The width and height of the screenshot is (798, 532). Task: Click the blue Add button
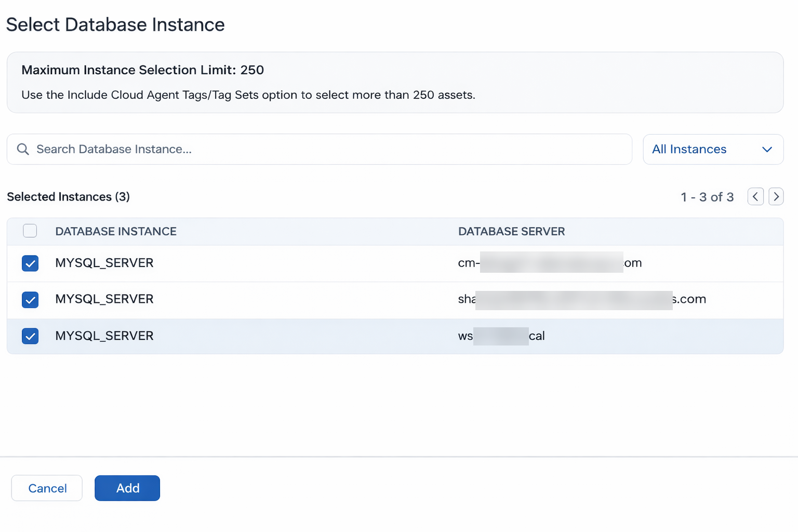coord(127,488)
